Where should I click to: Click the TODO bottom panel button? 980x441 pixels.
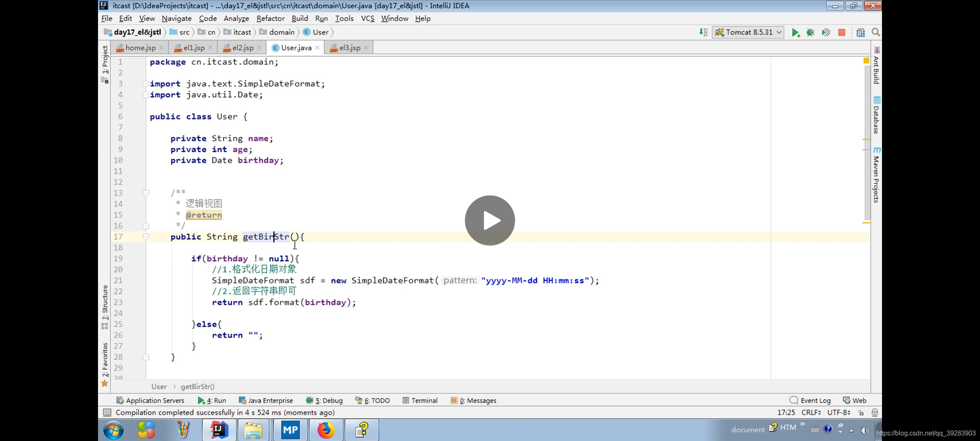[x=376, y=401]
